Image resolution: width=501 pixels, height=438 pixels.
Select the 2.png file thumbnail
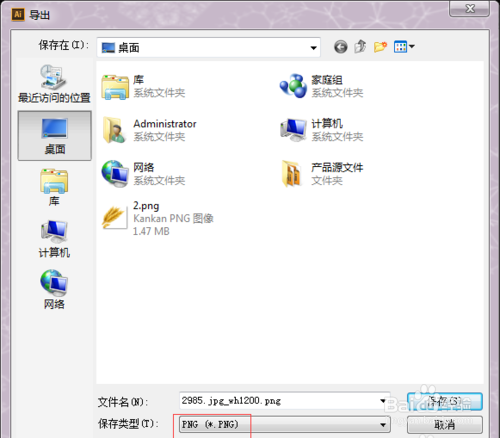tap(114, 218)
